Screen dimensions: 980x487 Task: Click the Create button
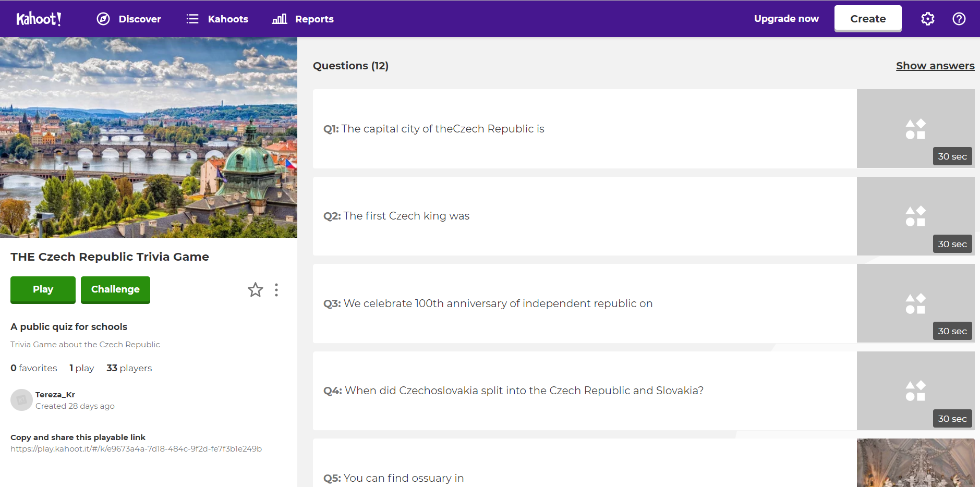[868, 19]
